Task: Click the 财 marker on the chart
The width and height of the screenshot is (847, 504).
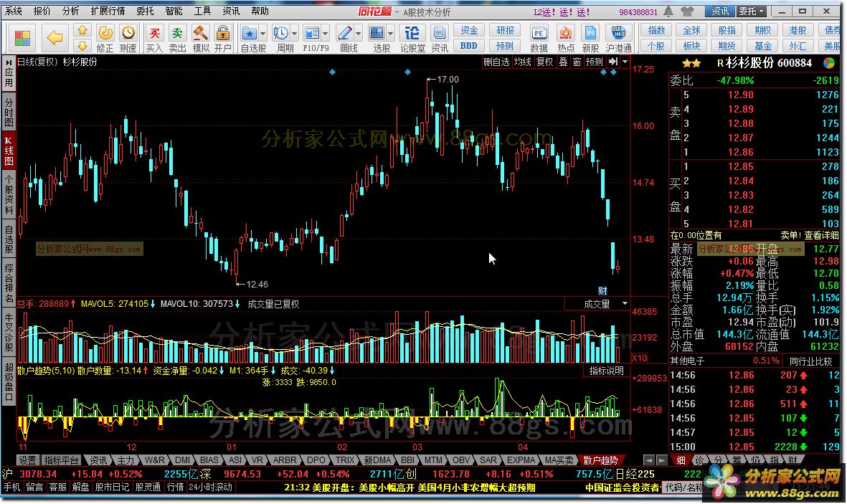Action: pos(603,290)
